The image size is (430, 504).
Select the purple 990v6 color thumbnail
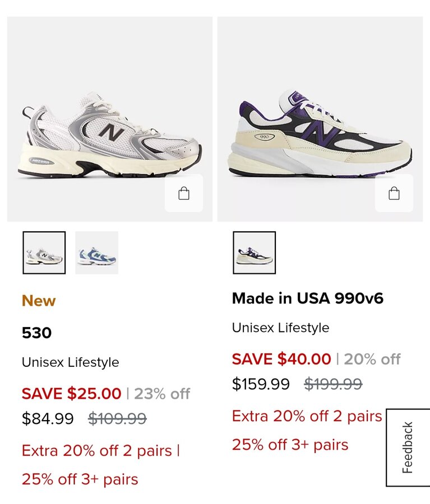coord(255,253)
